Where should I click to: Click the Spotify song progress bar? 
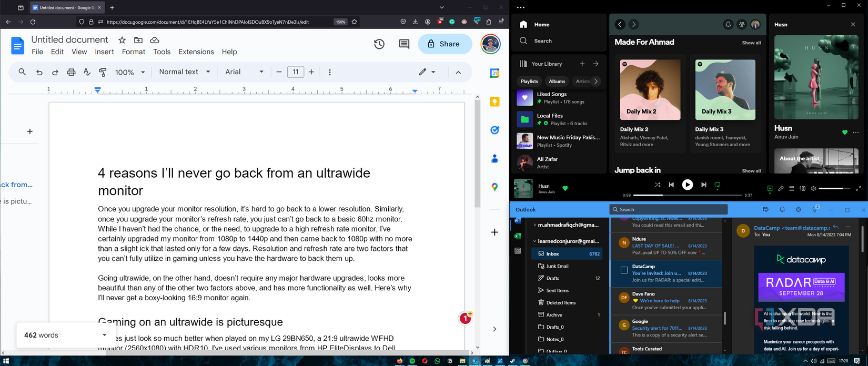(x=688, y=195)
